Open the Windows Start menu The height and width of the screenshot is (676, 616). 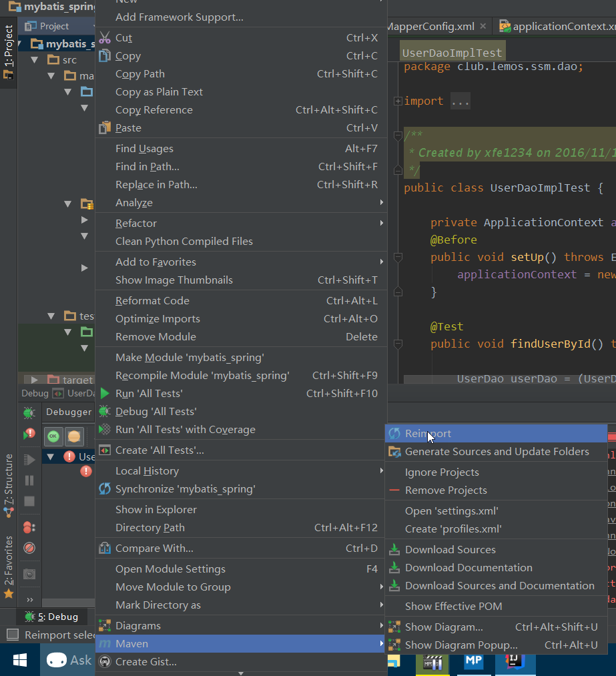(x=20, y=661)
